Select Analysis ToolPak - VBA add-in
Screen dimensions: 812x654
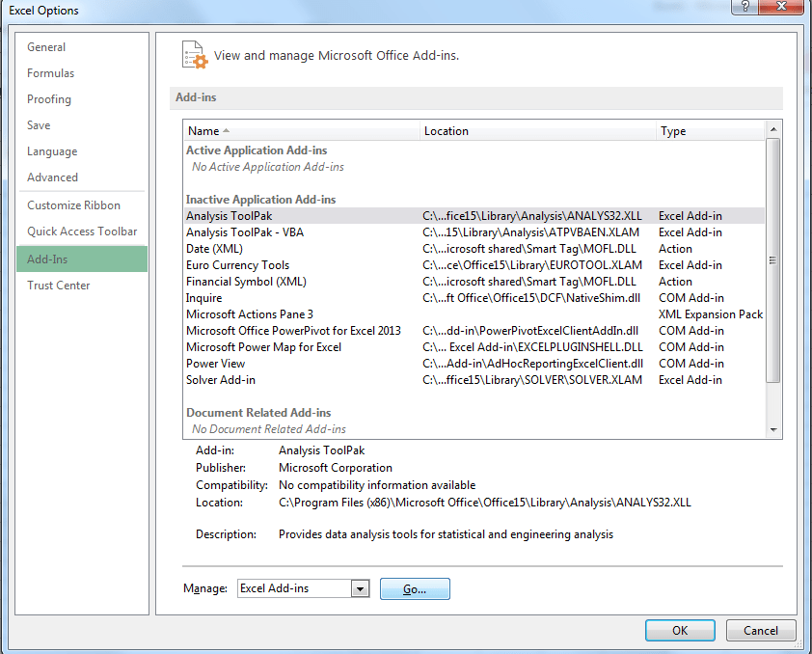click(x=474, y=232)
